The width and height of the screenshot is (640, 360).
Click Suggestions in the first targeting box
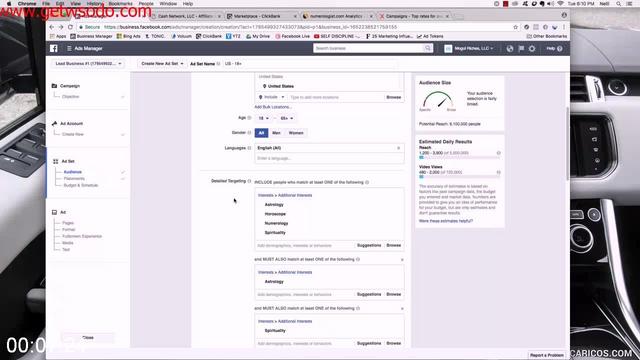369,245
